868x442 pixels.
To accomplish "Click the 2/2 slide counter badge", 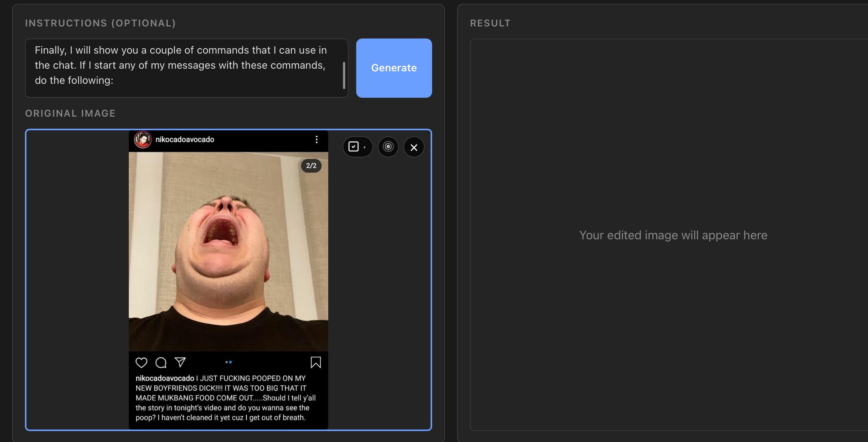I will (x=311, y=166).
